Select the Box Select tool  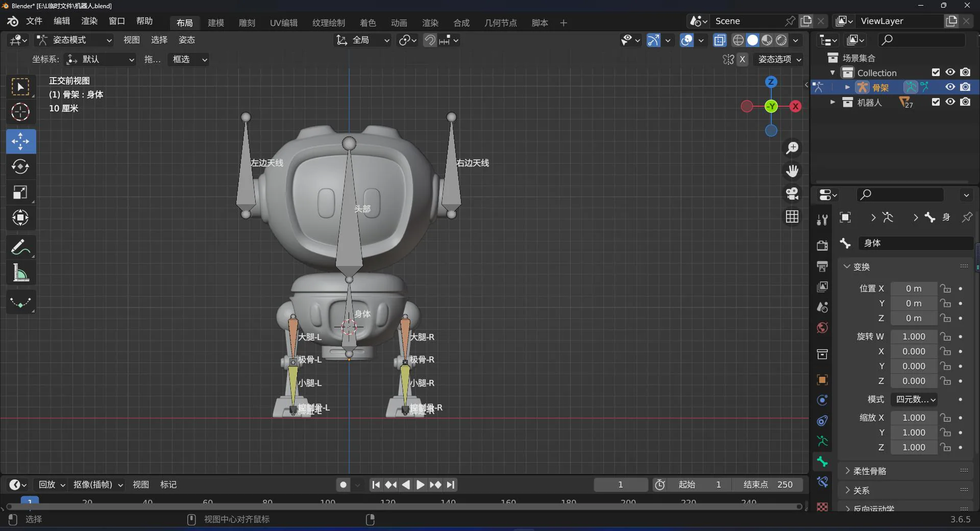[20, 87]
